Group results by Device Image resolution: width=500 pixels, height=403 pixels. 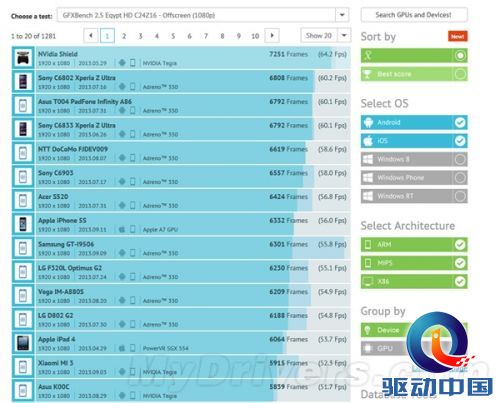click(x=388, y=330)
